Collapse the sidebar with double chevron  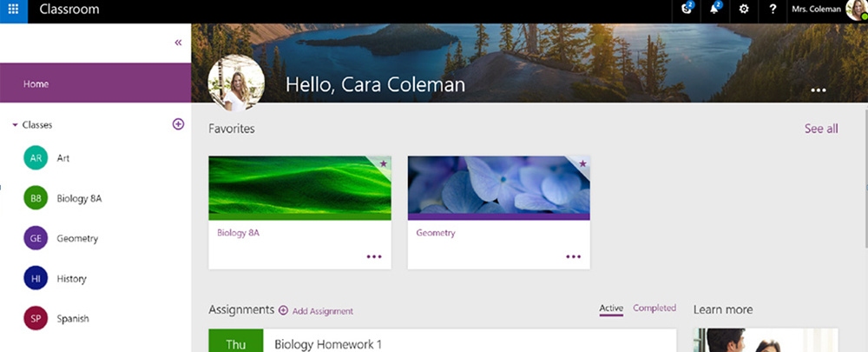tap(178, 42)
